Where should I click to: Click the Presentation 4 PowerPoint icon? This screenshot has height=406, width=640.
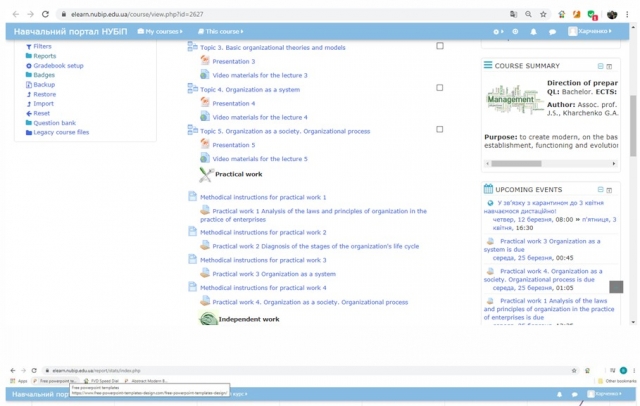(205, 102)
